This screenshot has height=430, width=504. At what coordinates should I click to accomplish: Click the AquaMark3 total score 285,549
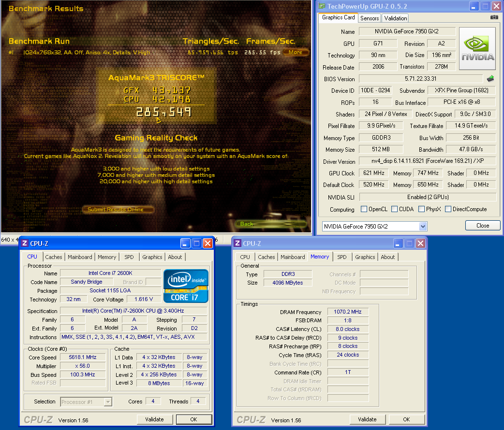163,112
